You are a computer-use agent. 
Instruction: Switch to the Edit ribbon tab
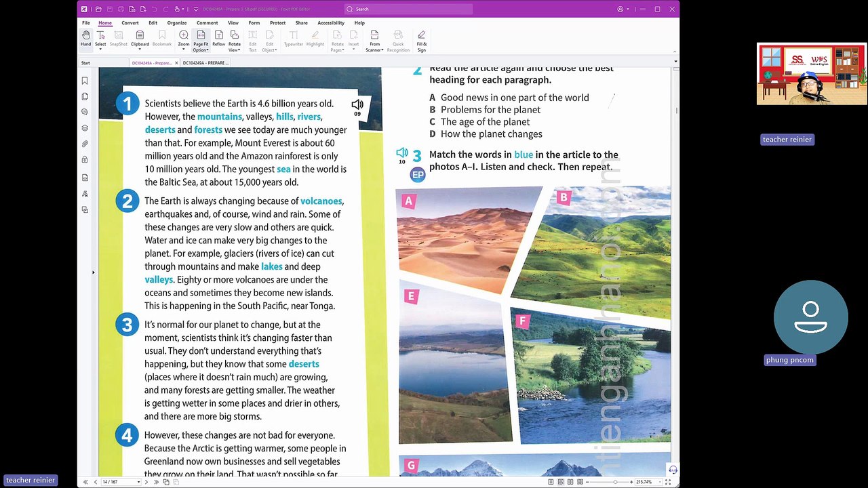[x=153, y=22]
